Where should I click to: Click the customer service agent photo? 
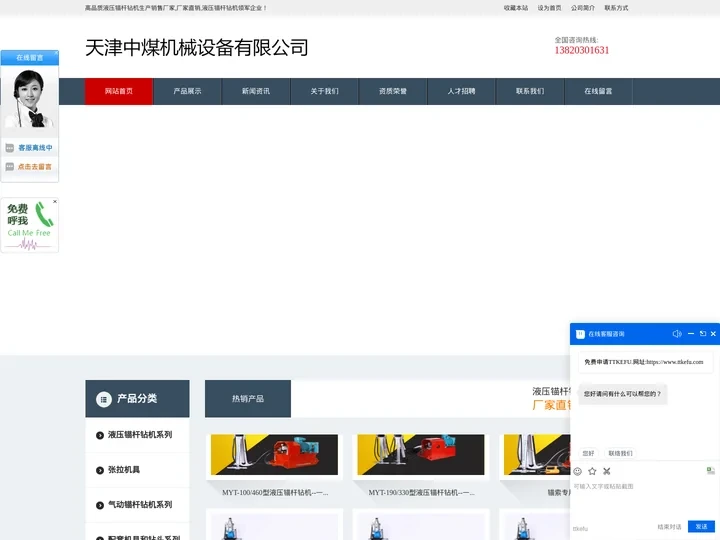29,99
